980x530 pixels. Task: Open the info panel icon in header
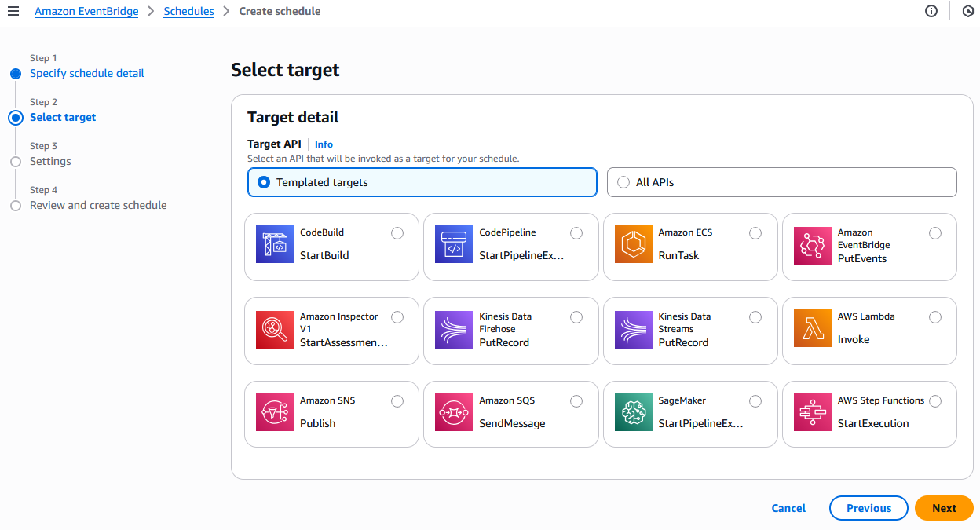[931, 11]
